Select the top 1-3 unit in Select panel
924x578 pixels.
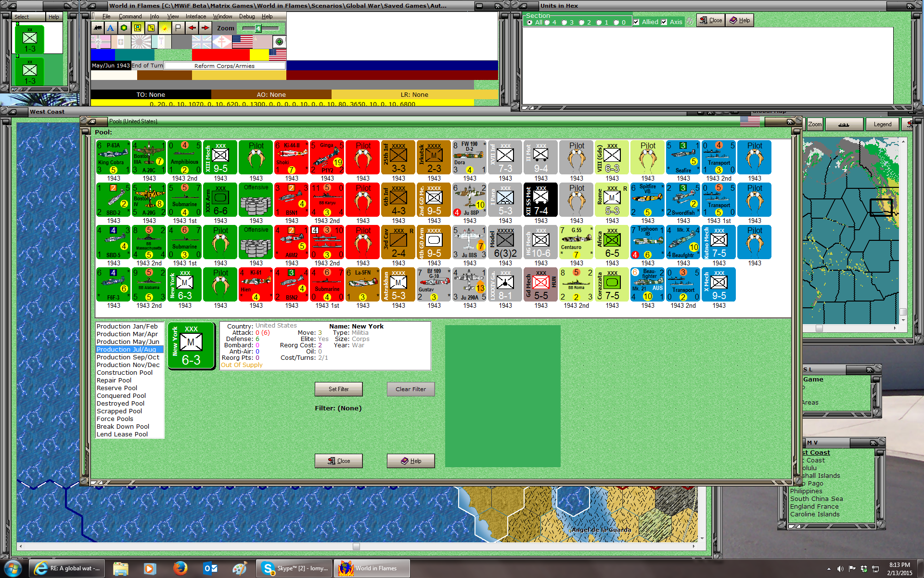30,39
